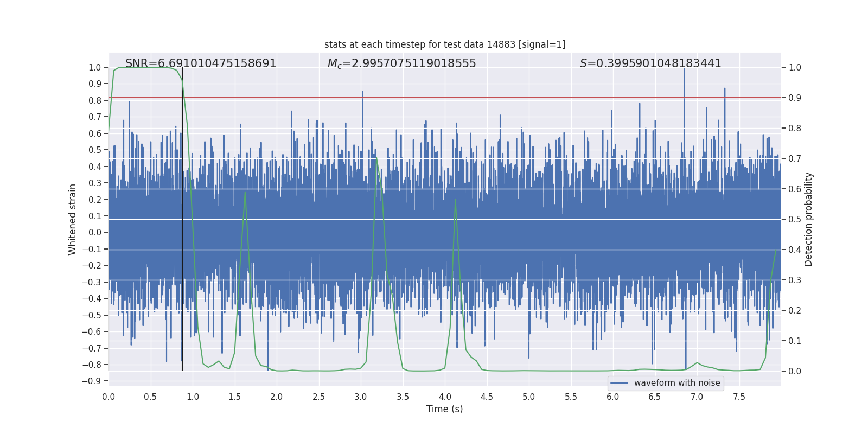868x434 pixels.
Task: Click the 2.5 tick label on time axis
Action: pos(318,397)
